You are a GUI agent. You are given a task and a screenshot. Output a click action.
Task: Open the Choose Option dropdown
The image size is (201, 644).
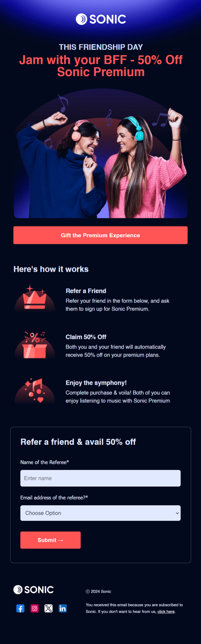pos(100,513)
